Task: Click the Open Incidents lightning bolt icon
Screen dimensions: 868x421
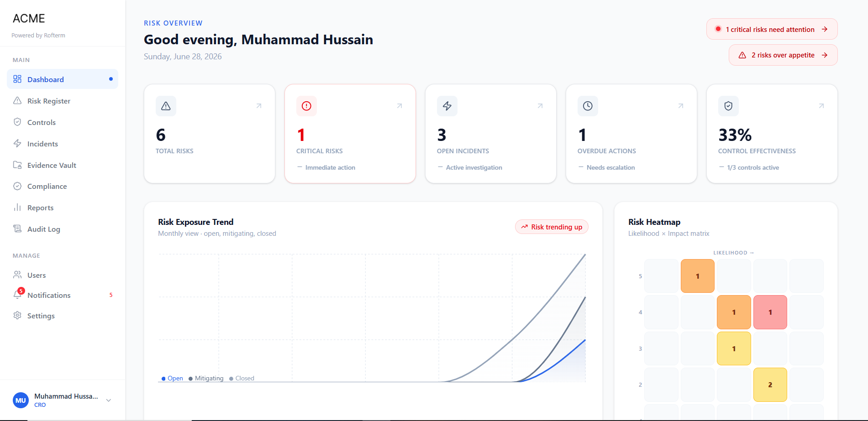Action: (x=447, y=106)
